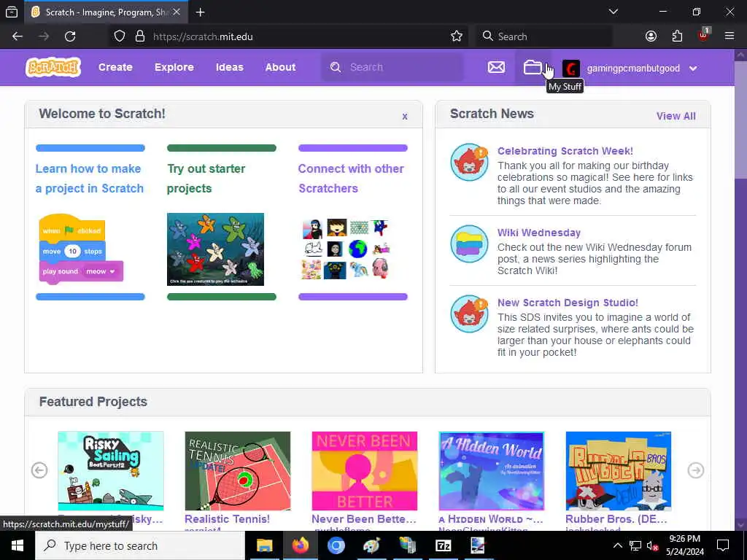
Task: Open the Realistic Tennis! title link
Action: (227, 519)
